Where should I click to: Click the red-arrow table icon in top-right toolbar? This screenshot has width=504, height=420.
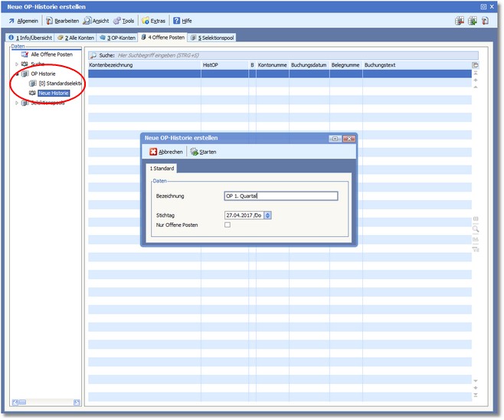pos(459,21)
